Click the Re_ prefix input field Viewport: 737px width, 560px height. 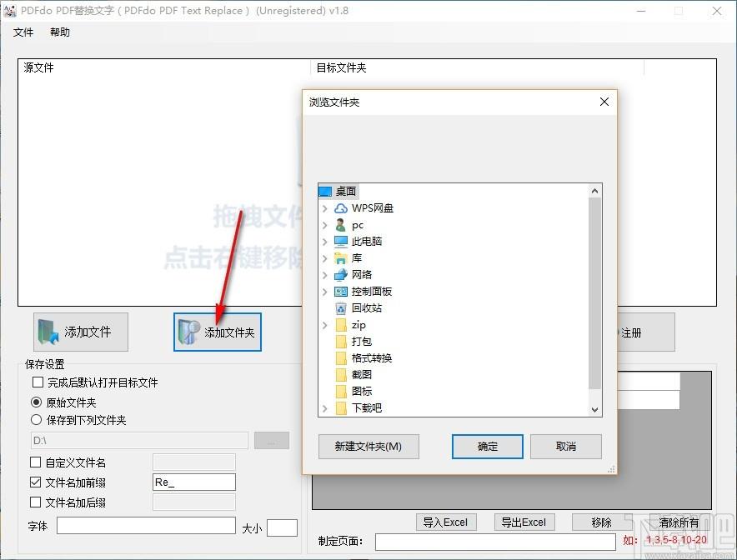[x=194, y=482]
